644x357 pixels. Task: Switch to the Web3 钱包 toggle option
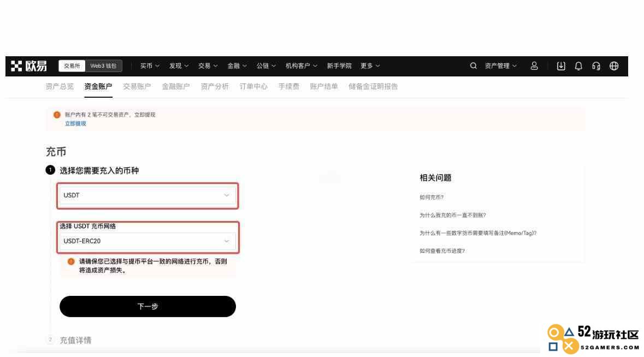click(103, 66)
